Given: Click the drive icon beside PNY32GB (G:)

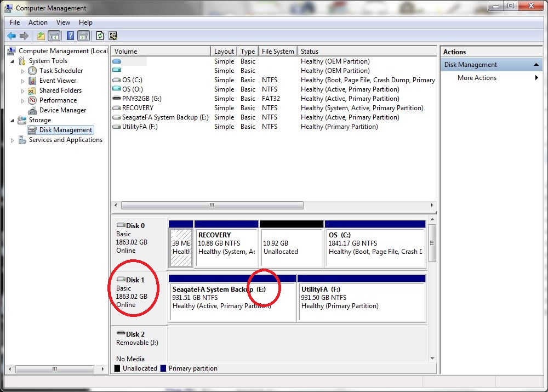Looking at the screenshot, I should tap(117, 99).
